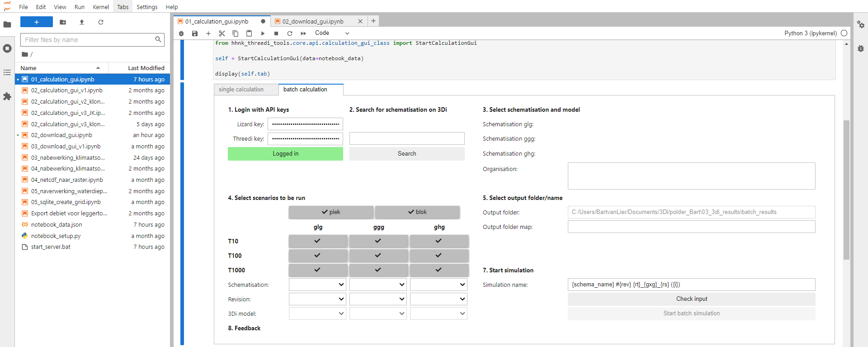Image resolution: width=868 pixels, height=347 pixels.
Task: Interrupt the kernel
Action: pyautogui.click(x=276, y=33)
